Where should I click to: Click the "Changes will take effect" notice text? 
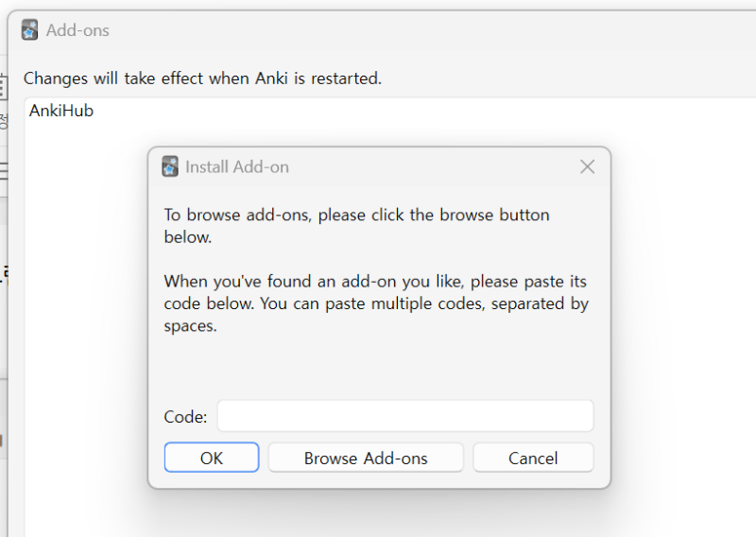tap(202, 78)
